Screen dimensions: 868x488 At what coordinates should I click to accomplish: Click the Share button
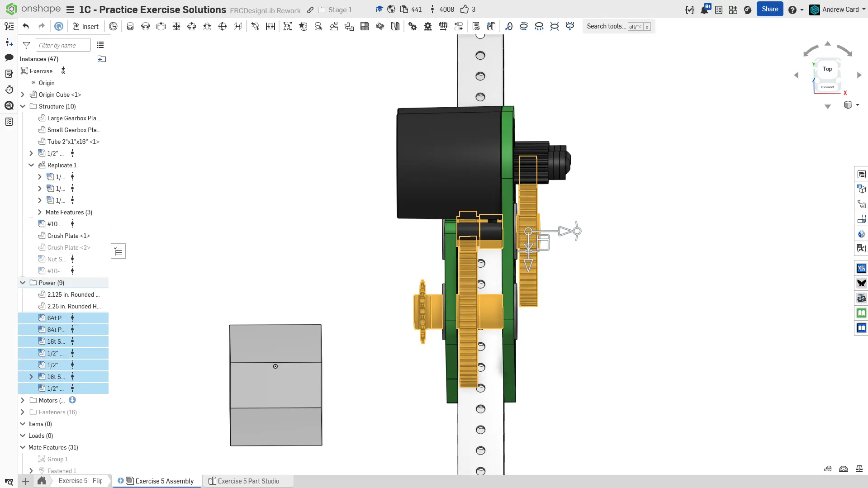(x=769, y=9)
